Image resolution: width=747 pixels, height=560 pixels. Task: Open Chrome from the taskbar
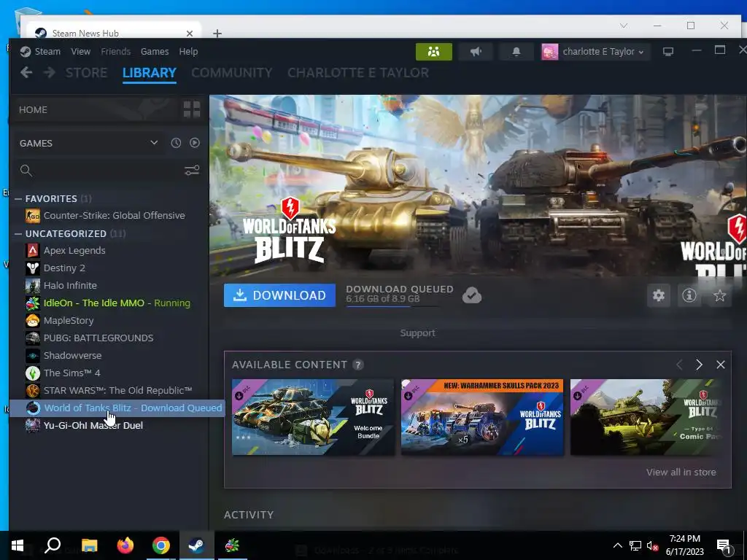161,545
